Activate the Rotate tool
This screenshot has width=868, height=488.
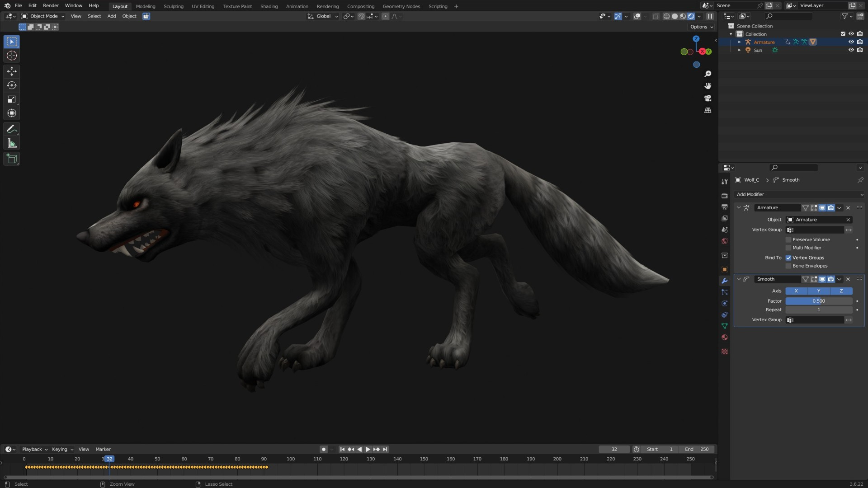coord(12,85)
